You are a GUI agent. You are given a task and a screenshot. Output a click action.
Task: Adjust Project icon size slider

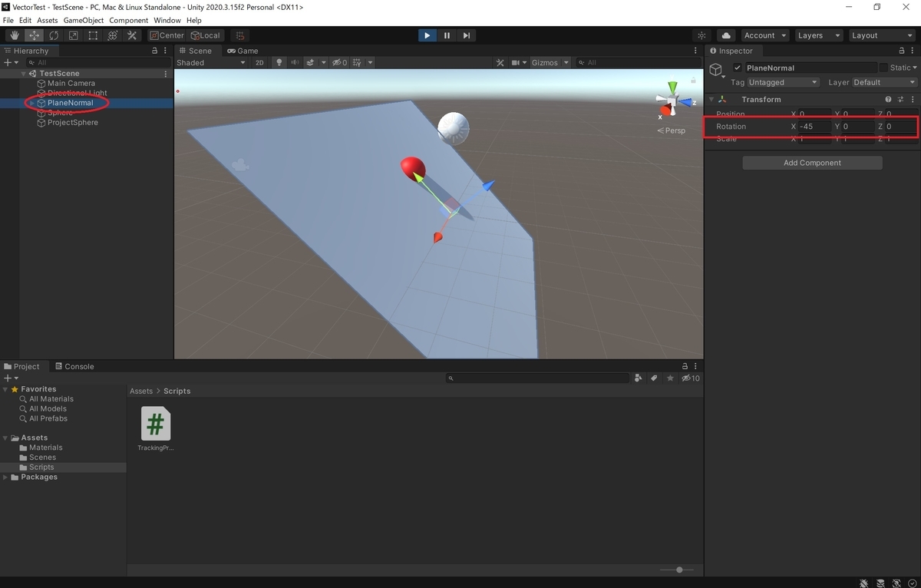(678, 570)
